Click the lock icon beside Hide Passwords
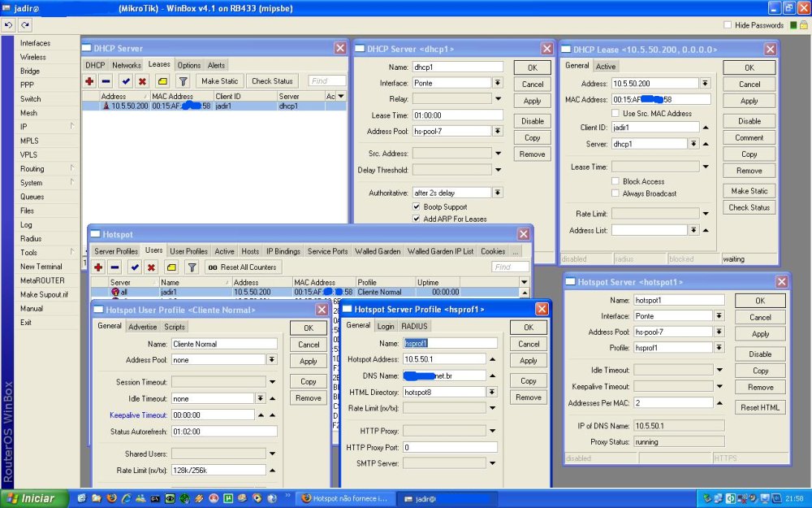Image resolution: width=812 pixels, height=508 pixels. tap(804, 25)
